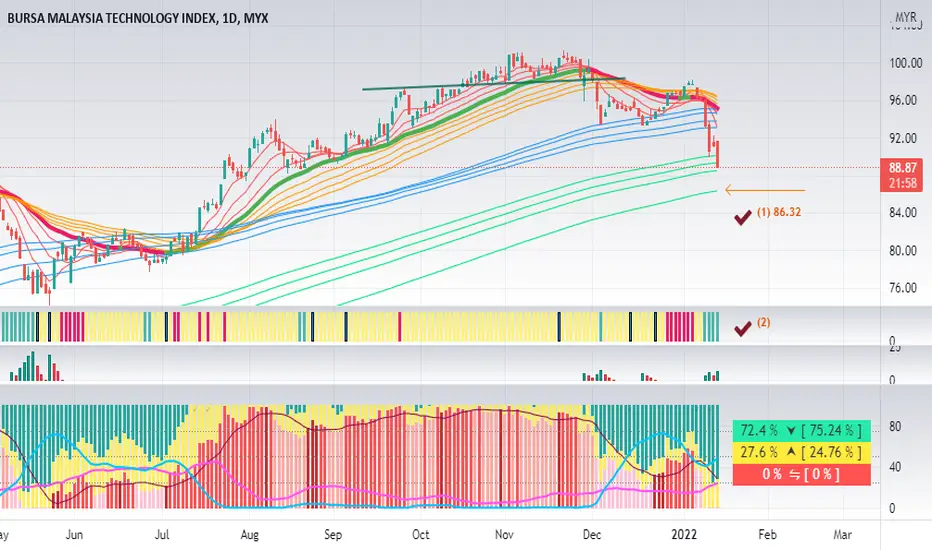
Task: Click the 80 level on oscillator axis
Action: [895, 427]
